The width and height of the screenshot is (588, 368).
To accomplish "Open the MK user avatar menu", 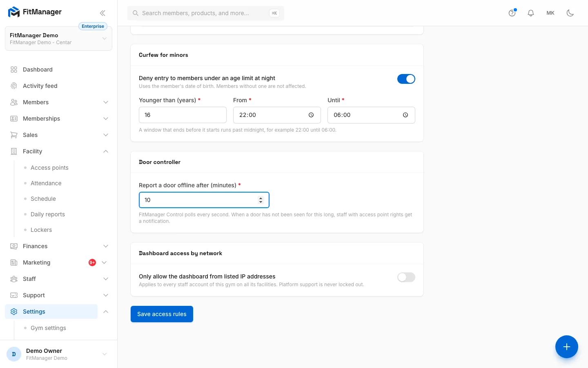I will tap(550, 13).
